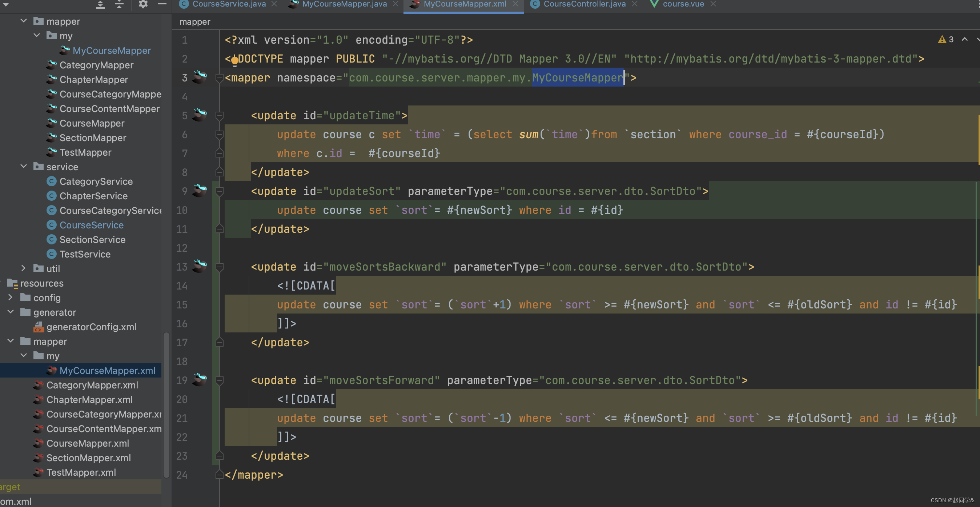This screenshot has width=980, height=507.
Task: Toggle fold marker at line 9 updateSort
Action: (x=220, y=191)
